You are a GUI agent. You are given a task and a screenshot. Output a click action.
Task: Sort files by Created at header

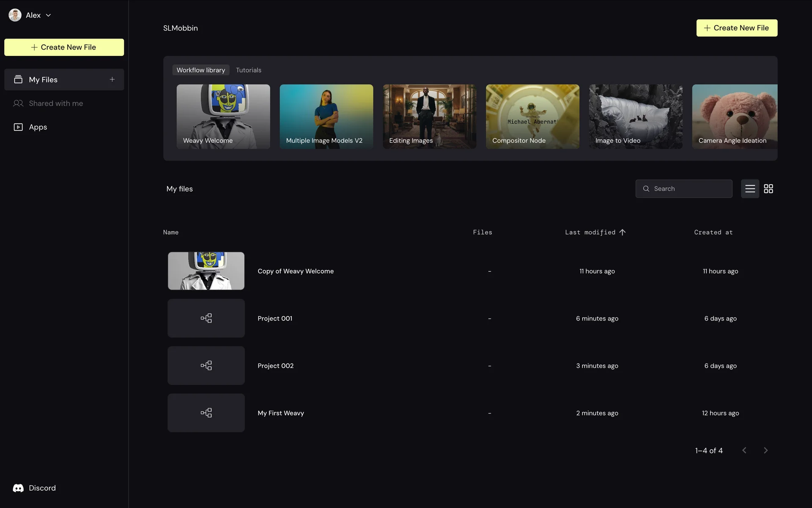click(713, 232)
